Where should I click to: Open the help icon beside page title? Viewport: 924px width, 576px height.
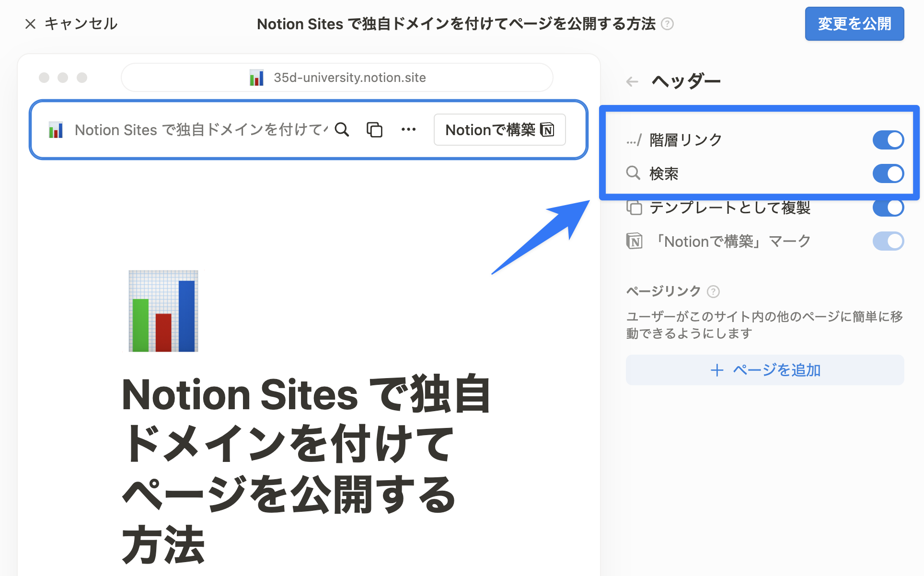667,24
